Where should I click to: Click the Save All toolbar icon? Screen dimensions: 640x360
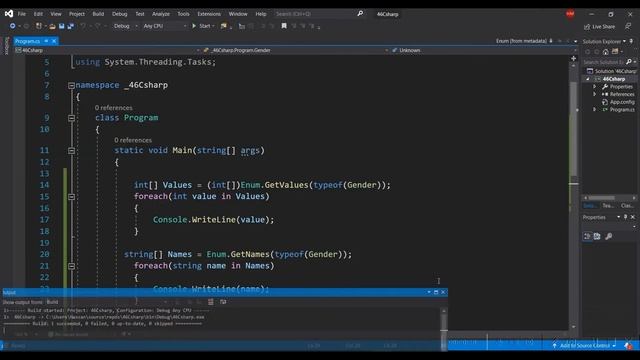point(71,26)
